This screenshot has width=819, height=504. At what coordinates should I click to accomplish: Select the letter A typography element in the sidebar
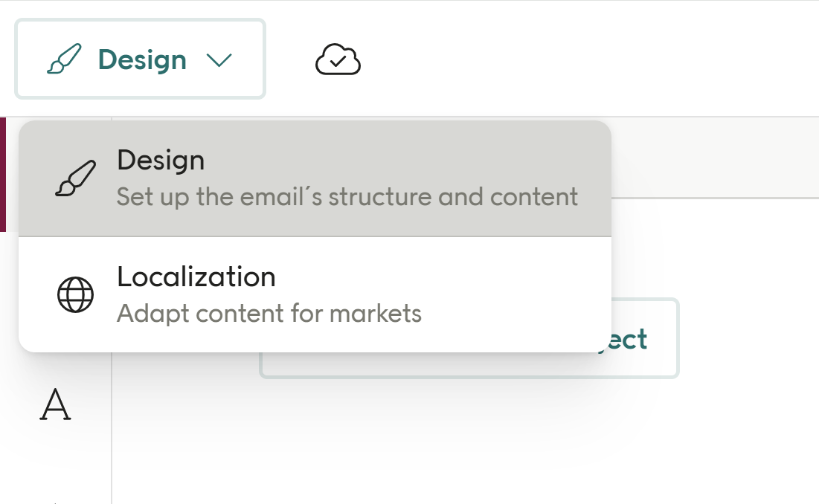pyautogui.click(x=57, y=405)
